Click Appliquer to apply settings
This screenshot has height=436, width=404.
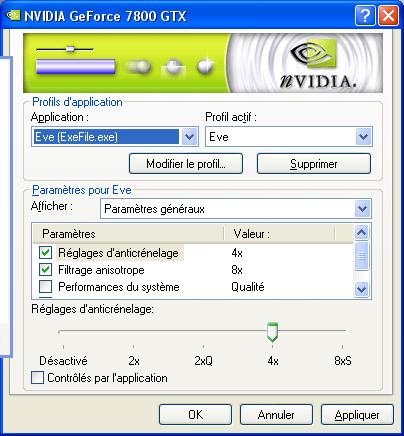click(x=357, y=415)
